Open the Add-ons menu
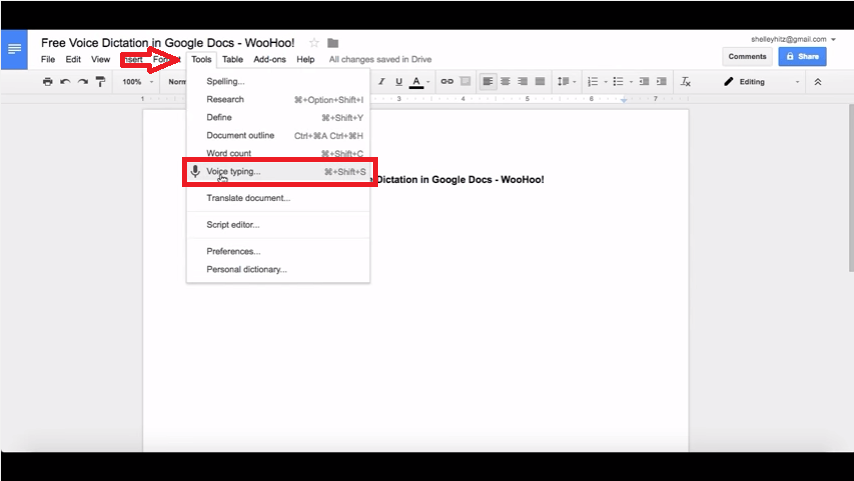This screenshot has height=481, width=854. click(270, 59)
